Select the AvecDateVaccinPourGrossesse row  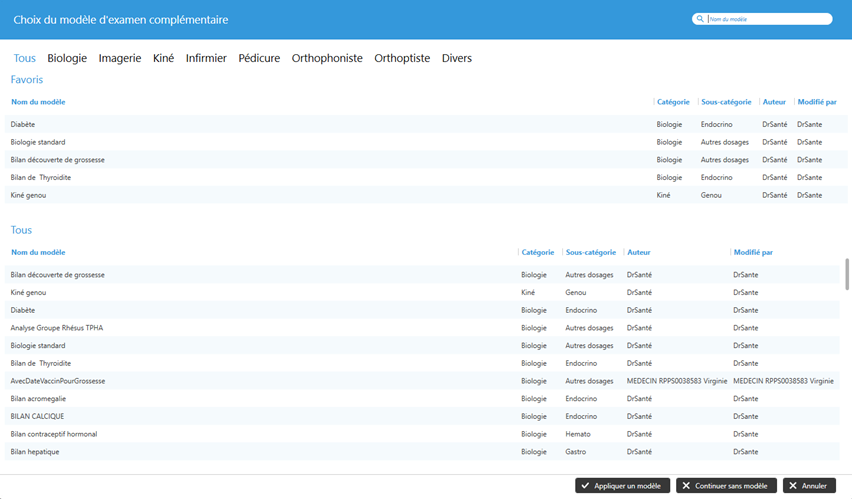(x=58, y=381)
